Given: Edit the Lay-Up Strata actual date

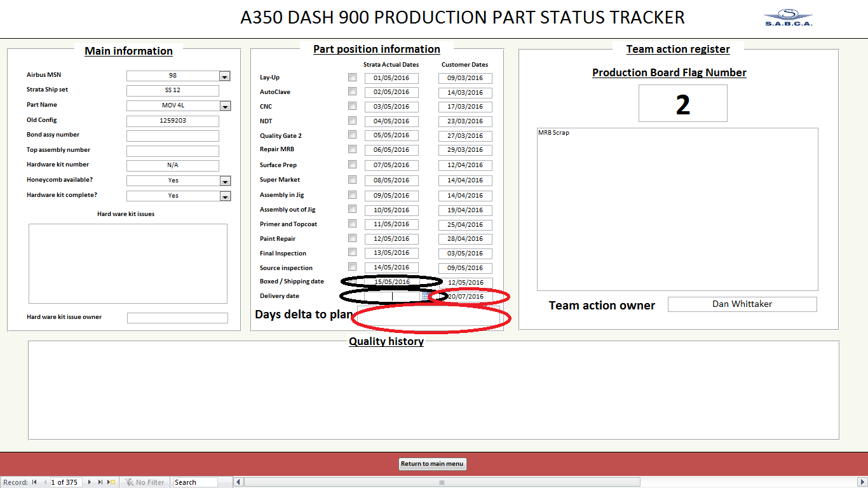Looking at the screenshot, I should coord(391,78).
